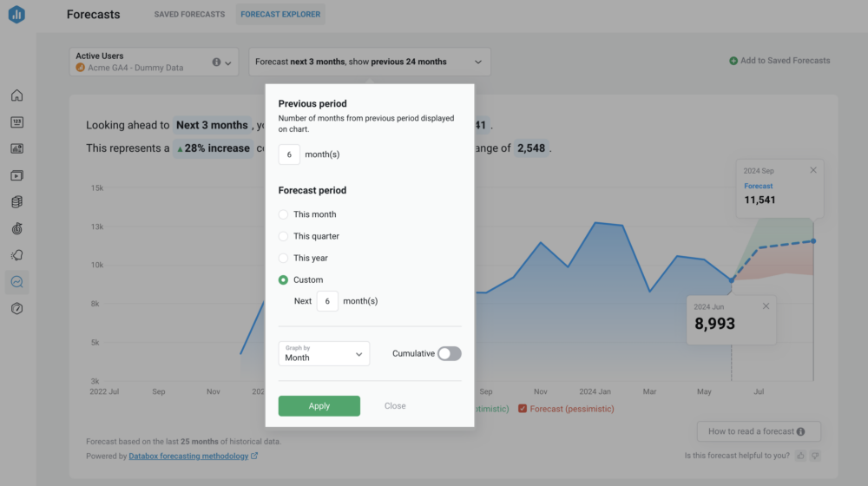Click the Next months input field
This screenshot has height=486, width=868.
[x=327, y=301]
